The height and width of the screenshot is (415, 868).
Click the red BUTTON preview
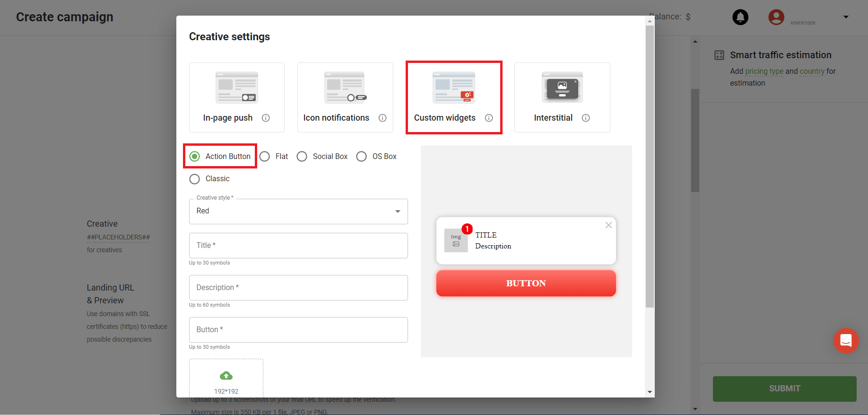coord(526,283)
